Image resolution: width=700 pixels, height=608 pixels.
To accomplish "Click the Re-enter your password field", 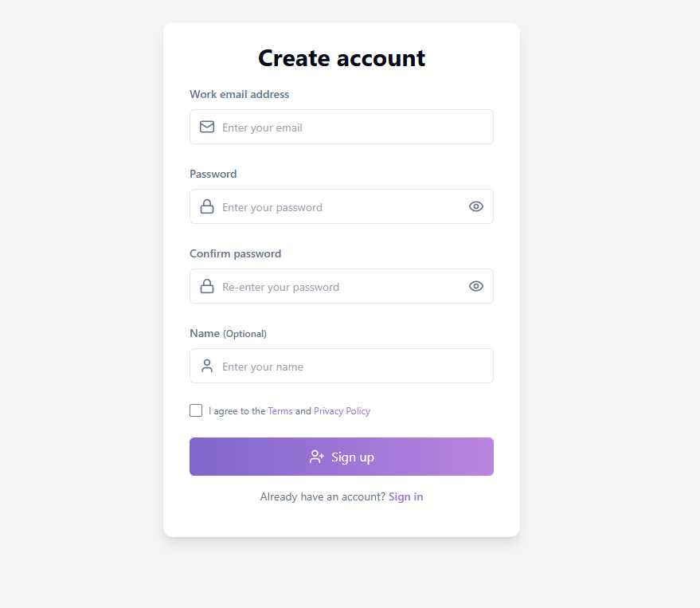I will click(334, 286).
